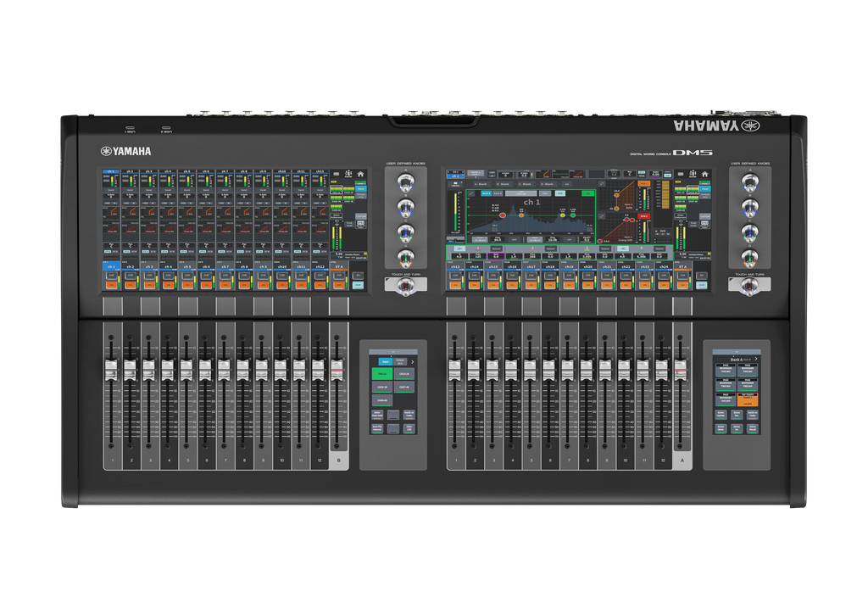Expand the EQ graph with the enlarge icon
The height and width of the screenshot is (614, 868).
471,193
